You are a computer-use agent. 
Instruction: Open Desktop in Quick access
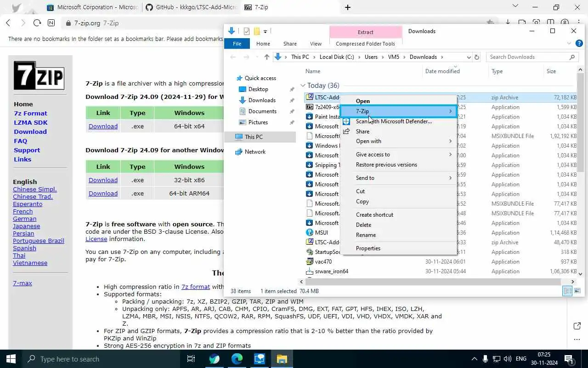pos(258,89)
